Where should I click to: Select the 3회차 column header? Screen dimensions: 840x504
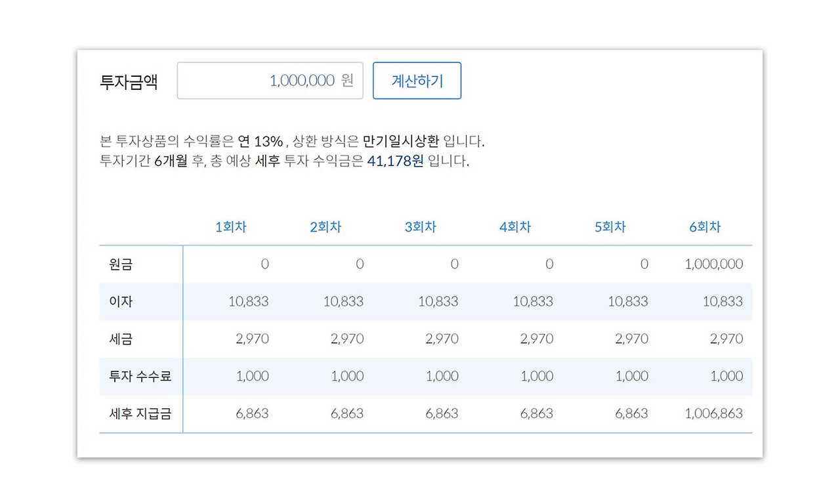click(x=421, y=227)
